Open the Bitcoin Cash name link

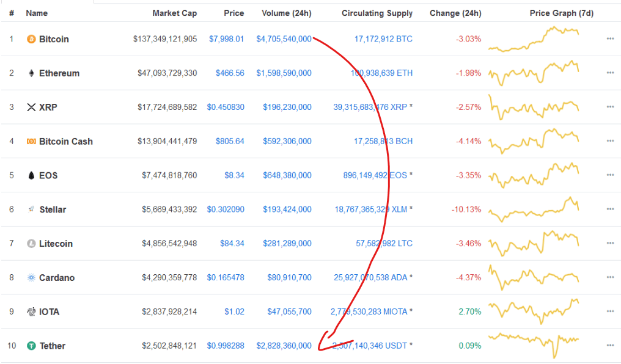66,141
